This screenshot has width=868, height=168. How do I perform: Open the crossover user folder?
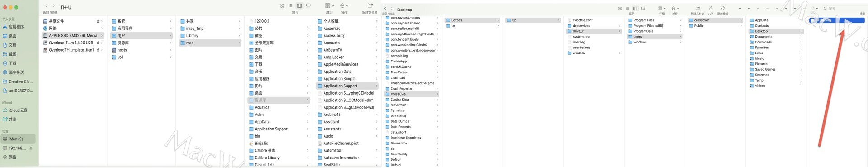[715, 20]
